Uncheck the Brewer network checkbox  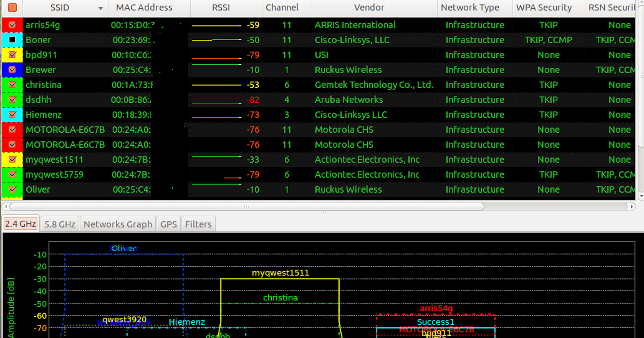pos(12,70)
